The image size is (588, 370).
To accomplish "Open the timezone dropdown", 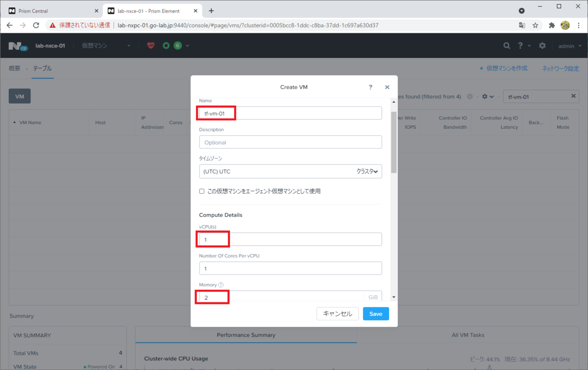I will coord(291,171).
